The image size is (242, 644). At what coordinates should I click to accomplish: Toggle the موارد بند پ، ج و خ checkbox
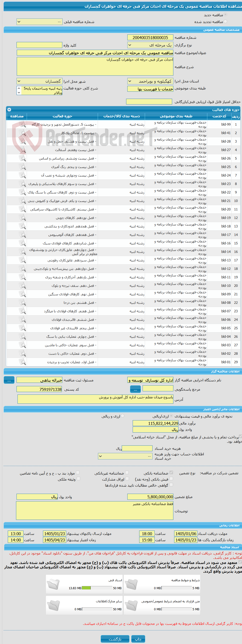tap(78, 473)
